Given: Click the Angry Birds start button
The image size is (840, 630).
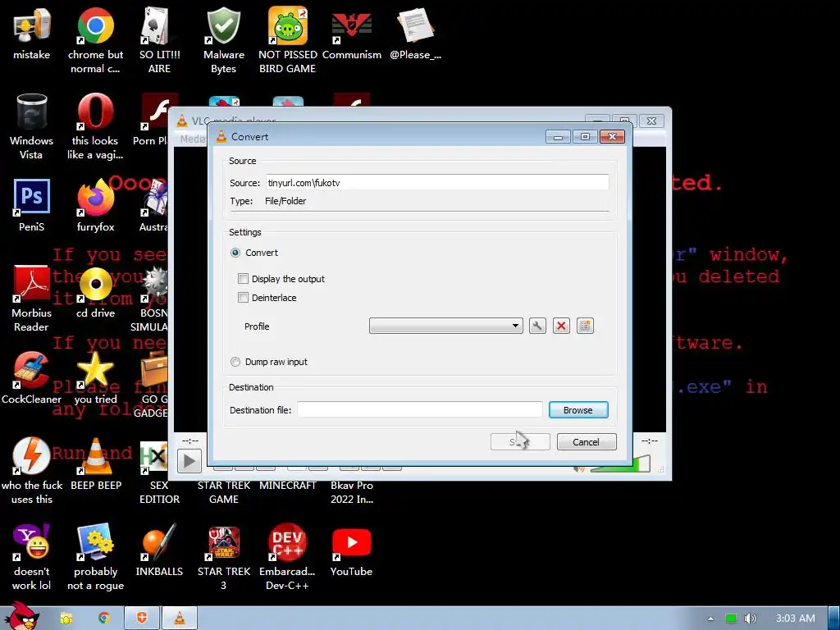Looking at the screenshot, I should 21,616.
